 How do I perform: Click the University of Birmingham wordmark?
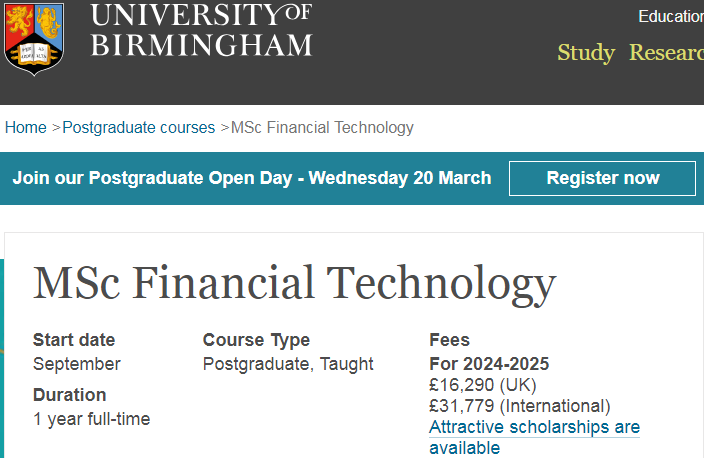[200, 30]
